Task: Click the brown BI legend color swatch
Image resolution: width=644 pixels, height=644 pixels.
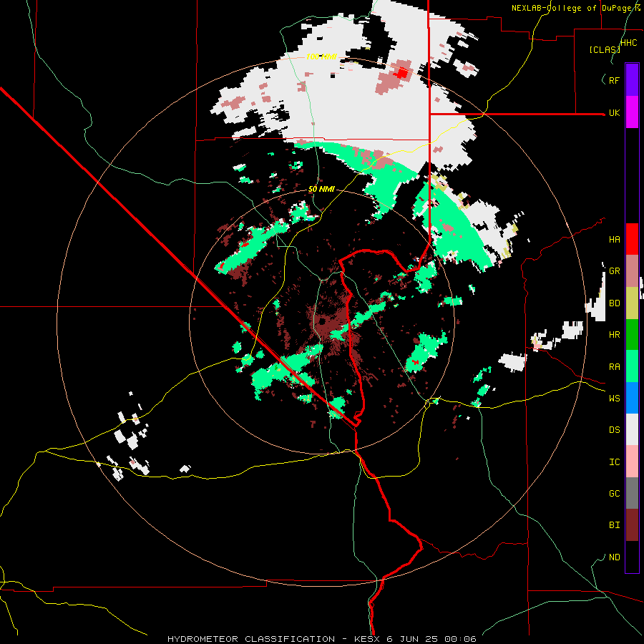Action: pyautogui.click(x=632, y=525)
